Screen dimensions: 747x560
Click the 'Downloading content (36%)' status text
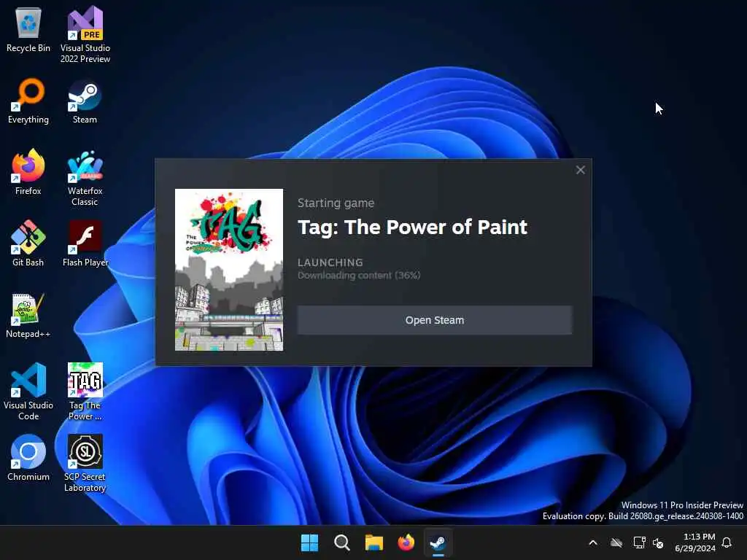point(359,275)
